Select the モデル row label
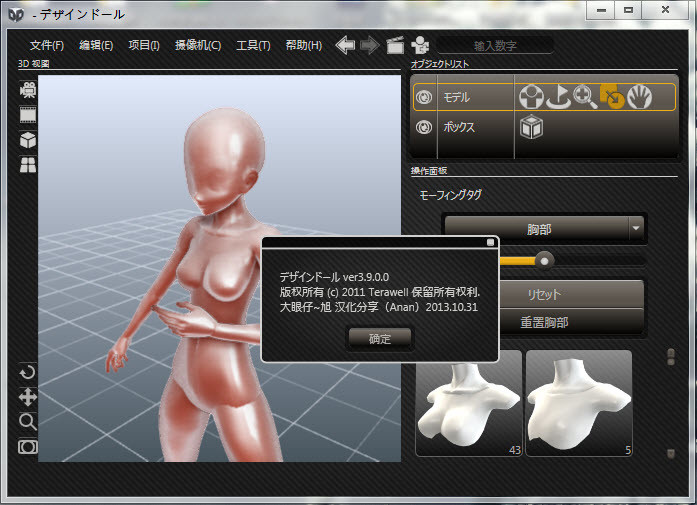697x505 pixels. pos(457,97)
